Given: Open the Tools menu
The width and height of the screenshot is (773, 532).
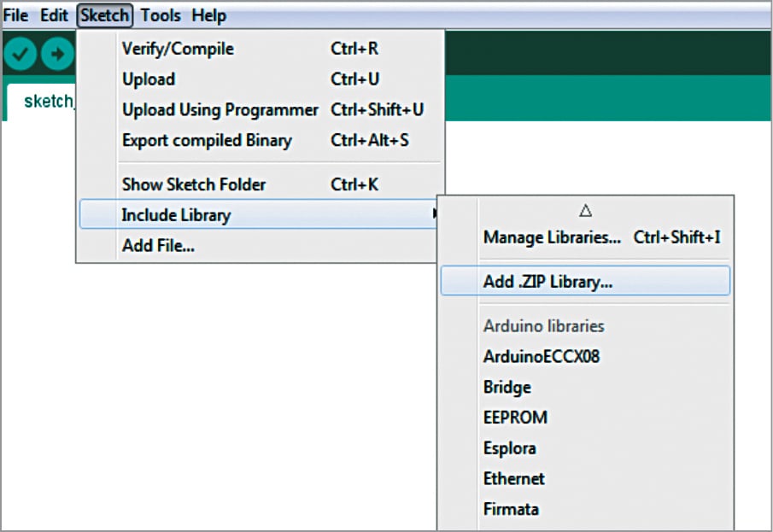Looking at the screenshot, I should pyautogui.click(x=161, y=15).
